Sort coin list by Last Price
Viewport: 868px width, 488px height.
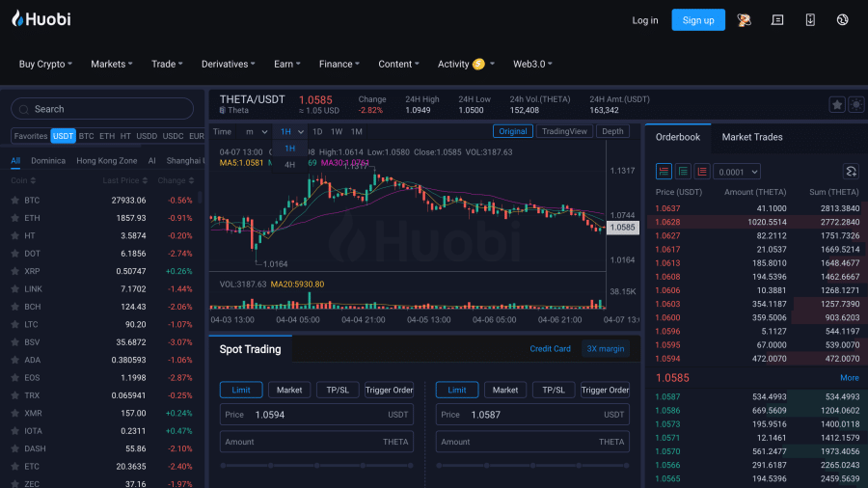(125, 180)
